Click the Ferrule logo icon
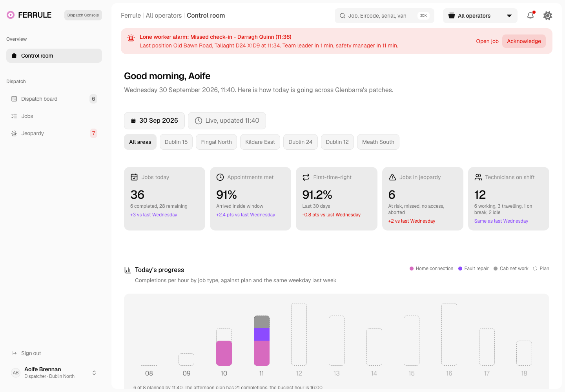565x392 pixels. [11, 15]
